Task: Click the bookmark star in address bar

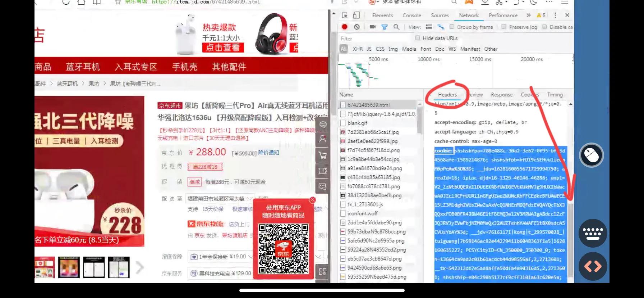Action: [x=118, y=3]
